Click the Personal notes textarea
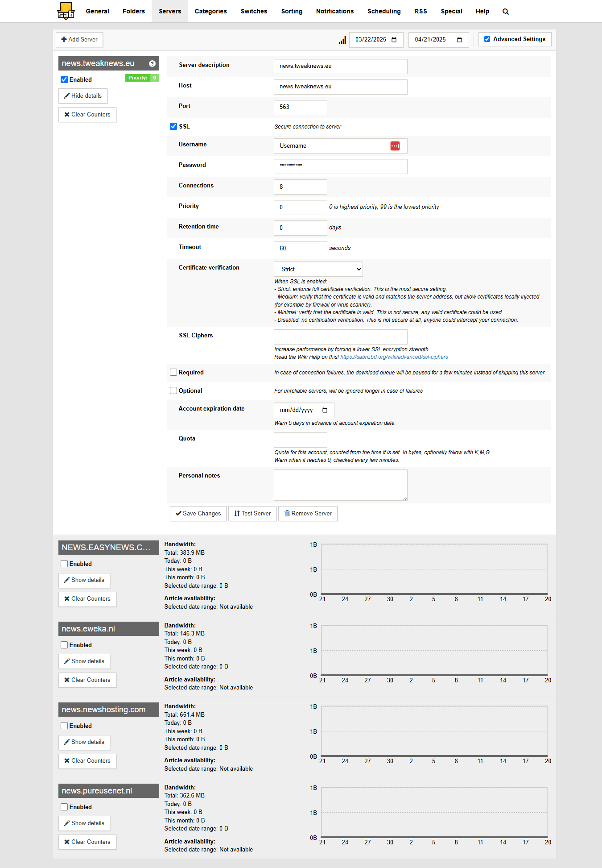602x868 pixels. [341, 485]
